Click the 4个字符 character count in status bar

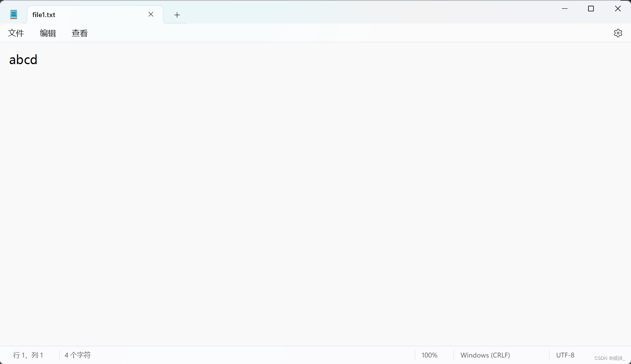[77, 355]
